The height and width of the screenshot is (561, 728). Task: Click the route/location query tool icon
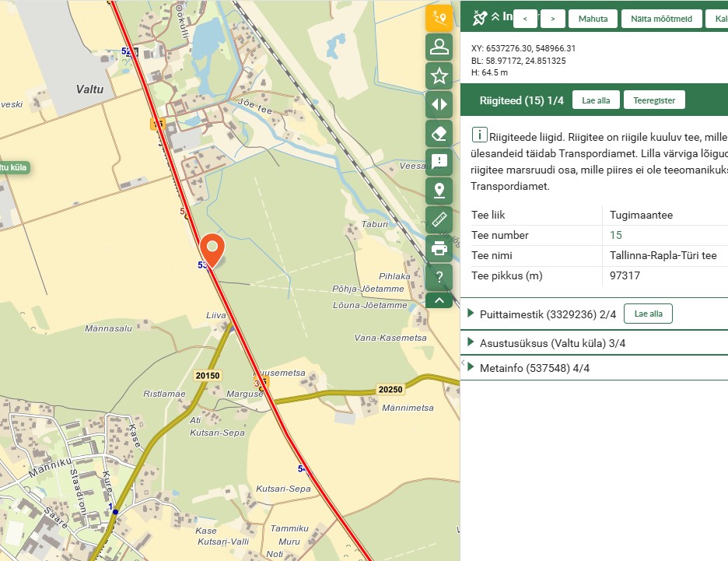(x=439, y=18)
